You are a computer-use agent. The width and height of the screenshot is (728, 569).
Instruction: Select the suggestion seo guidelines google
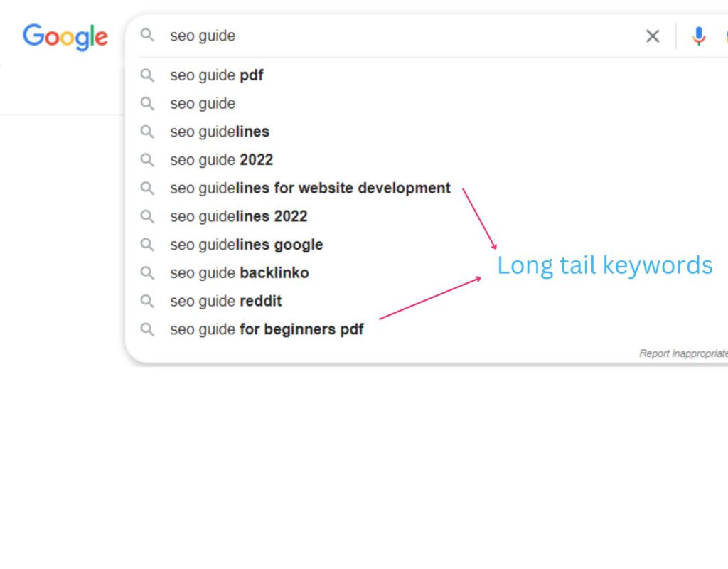tap(247, 244)
